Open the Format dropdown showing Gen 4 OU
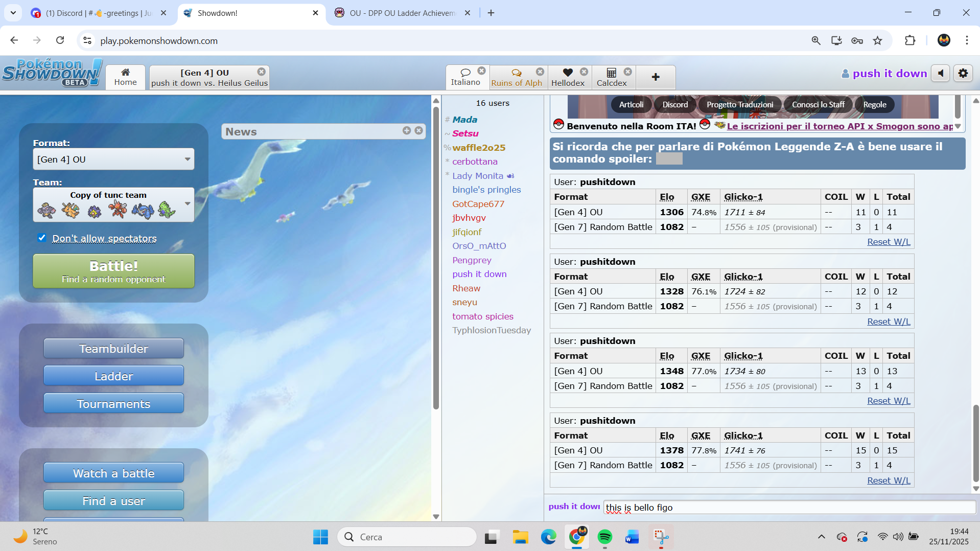980x551 pixels. coord(113,159)
